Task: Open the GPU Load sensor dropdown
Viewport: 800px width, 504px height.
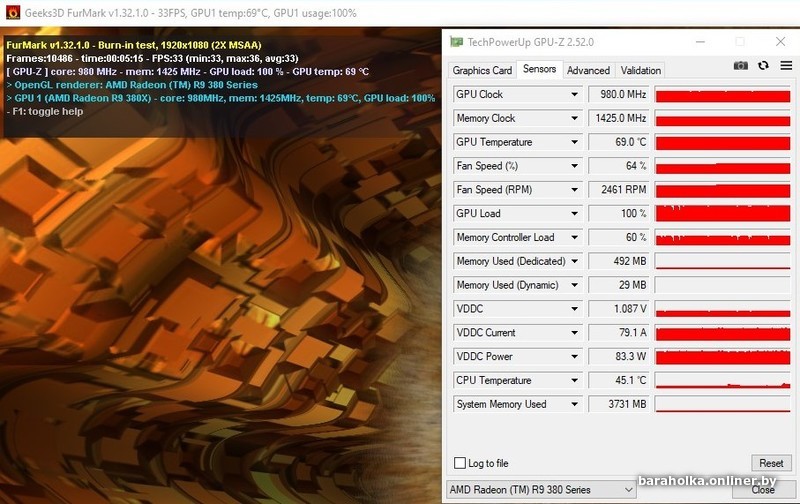Action: point(574,213)
